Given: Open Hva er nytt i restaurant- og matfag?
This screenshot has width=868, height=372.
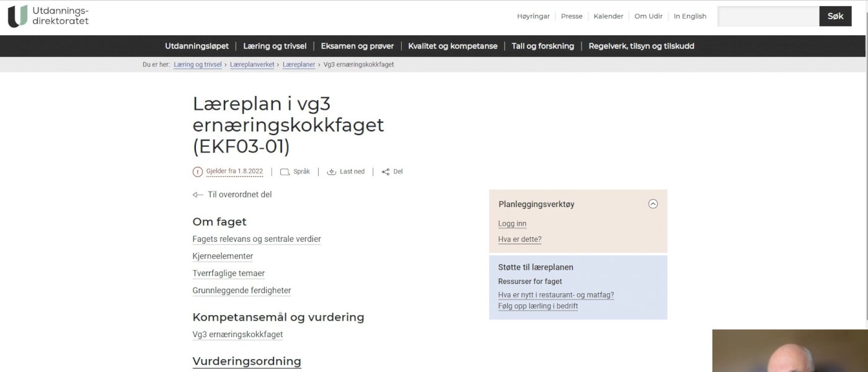Looking at the screenshot, I should pyautogui.click(x=556, y=295).
